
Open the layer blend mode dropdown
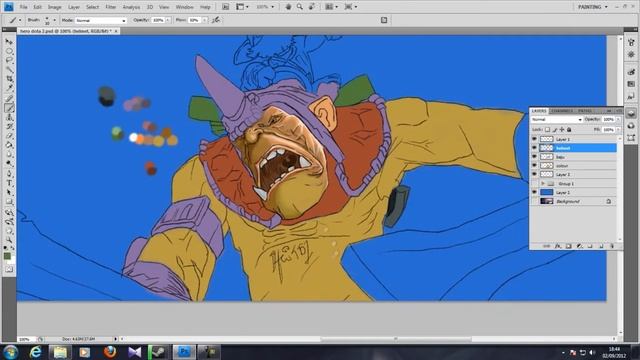tap(556, 119)
